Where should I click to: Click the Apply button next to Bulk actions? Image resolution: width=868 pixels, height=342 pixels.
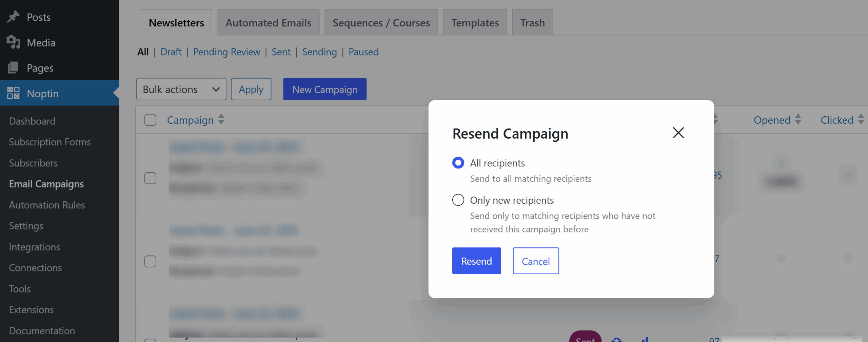tap(251, 89)
